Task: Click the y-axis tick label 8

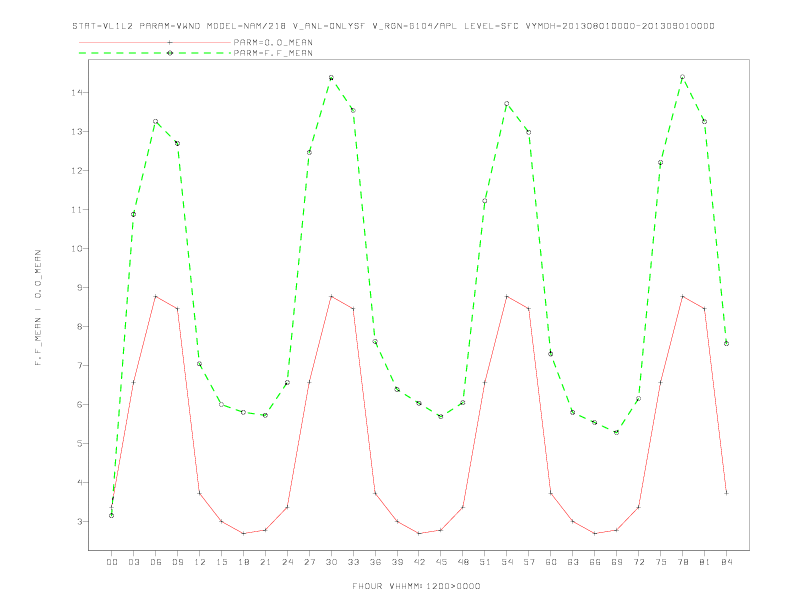Action: coord(79,326)
